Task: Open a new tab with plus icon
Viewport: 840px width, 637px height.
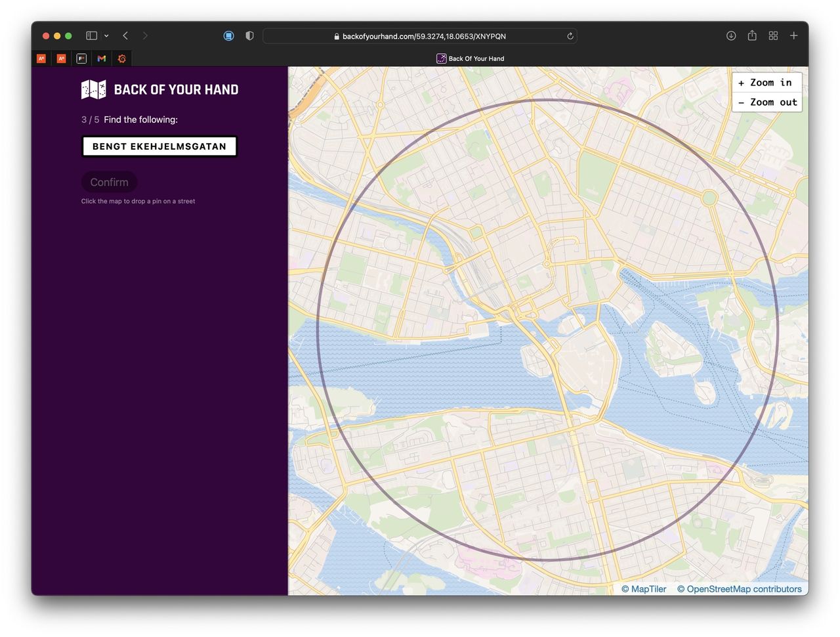Action: pos(793,36)
